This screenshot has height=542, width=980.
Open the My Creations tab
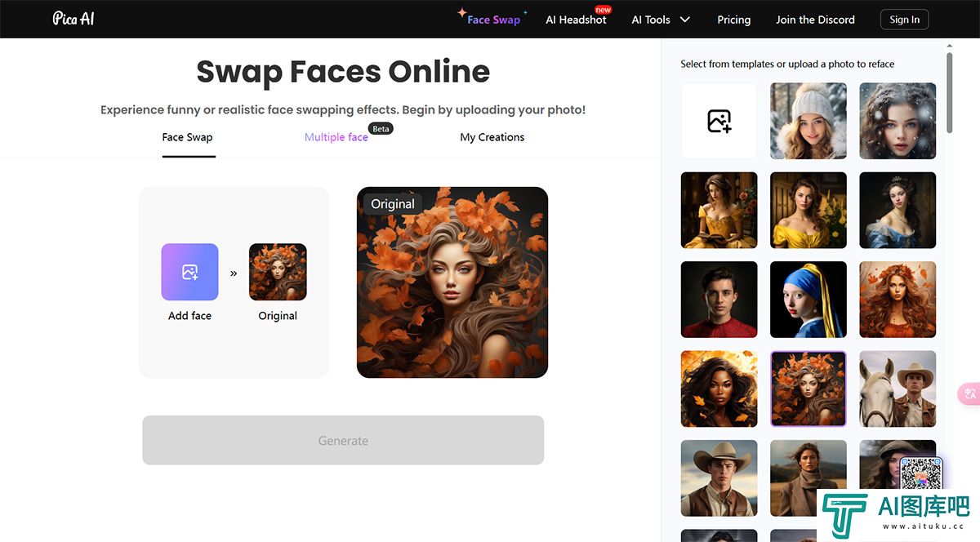492,137
